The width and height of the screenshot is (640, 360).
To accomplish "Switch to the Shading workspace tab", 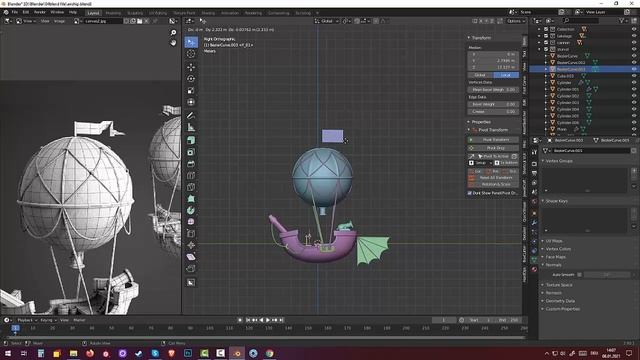I will tap(208, 13).
